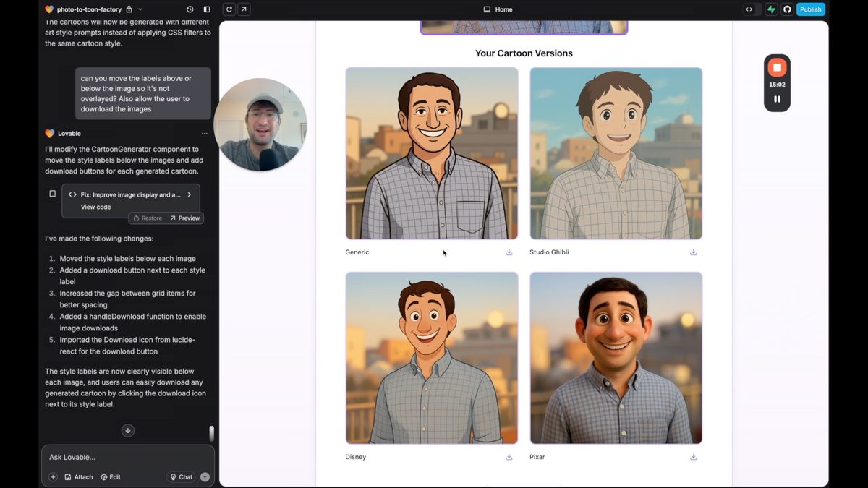Click the Publish button
This screenshot has width=868, height=488.
pos(810,9)
